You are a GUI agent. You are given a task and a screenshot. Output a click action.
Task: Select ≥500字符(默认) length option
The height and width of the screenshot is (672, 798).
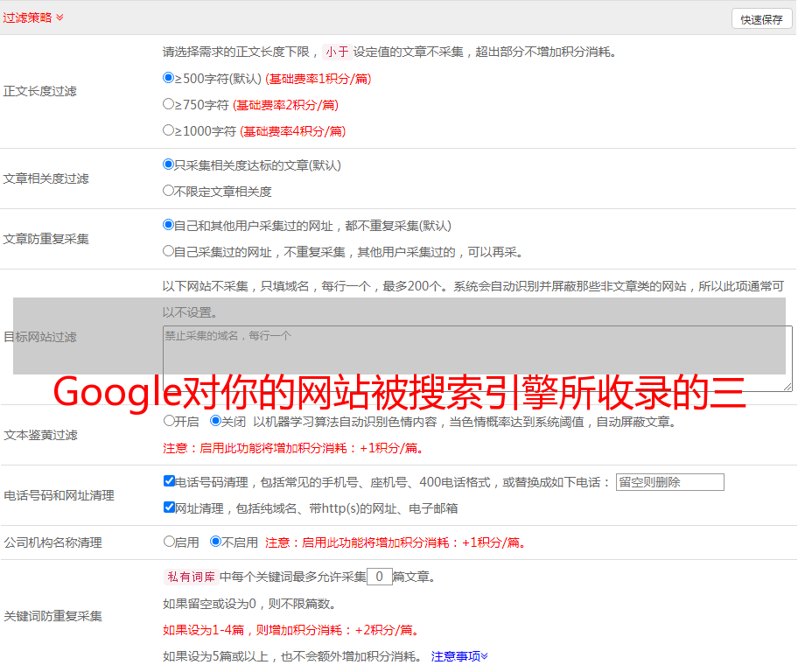click(x=169, y=78)
